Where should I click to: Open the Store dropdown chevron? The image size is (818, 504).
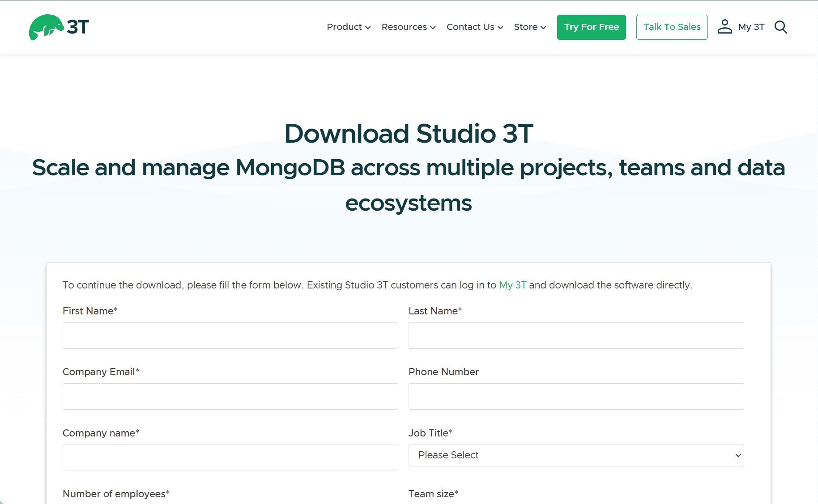[x=543, y=28]
